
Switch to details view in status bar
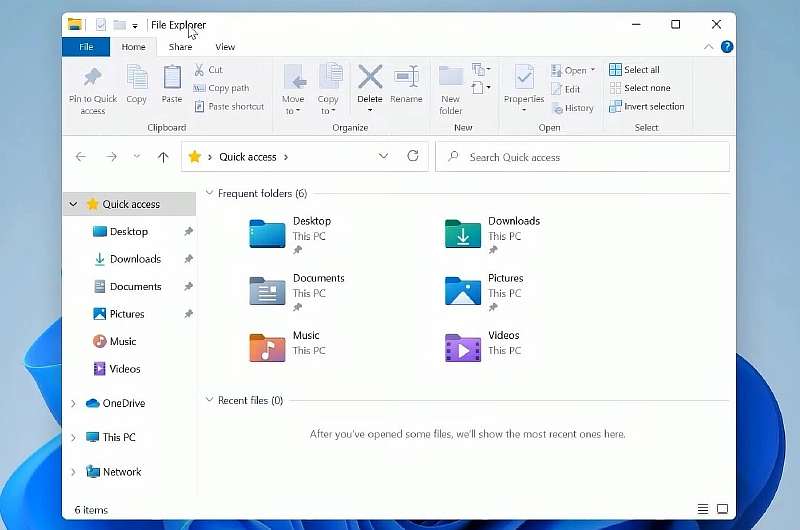pyautogui.click(x=703, y=510)
